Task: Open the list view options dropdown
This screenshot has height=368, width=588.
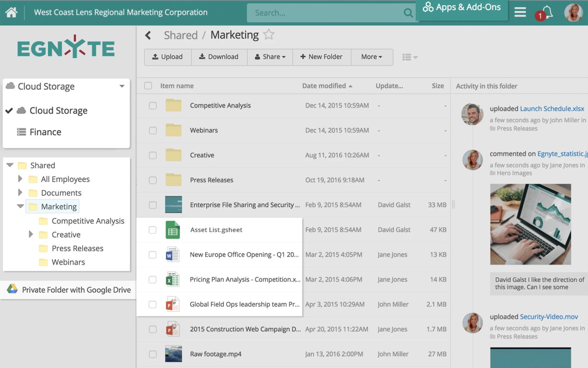Action: pyautogui.click(x=410, y=57)
